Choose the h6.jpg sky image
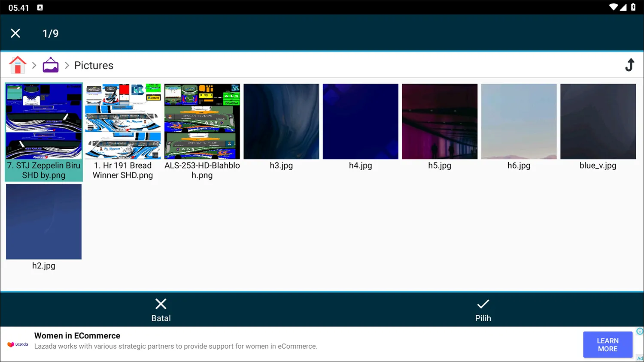The width and height of the screenshot is (644, 362). click(x=519, y=122)
